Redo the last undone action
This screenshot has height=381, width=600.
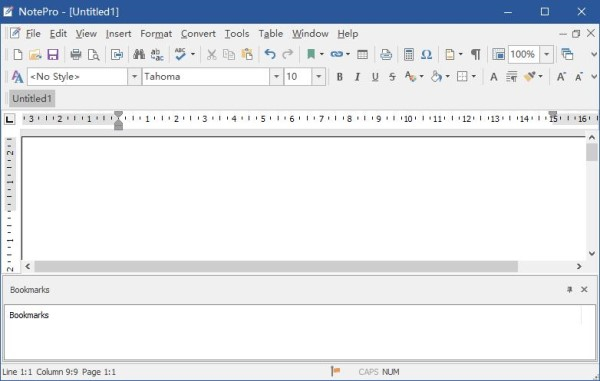pyautogui.click(x=288, y=54)
